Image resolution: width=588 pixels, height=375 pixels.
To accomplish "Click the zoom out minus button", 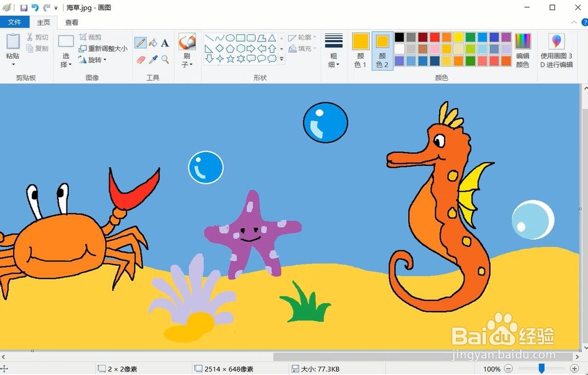I will tap(509, 369).
